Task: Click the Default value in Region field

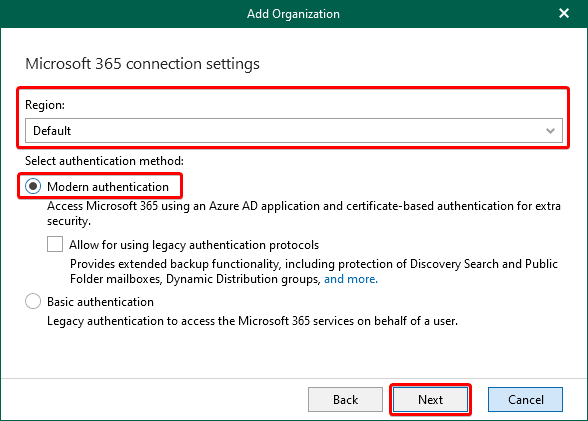Action: [x=52, y=131]
